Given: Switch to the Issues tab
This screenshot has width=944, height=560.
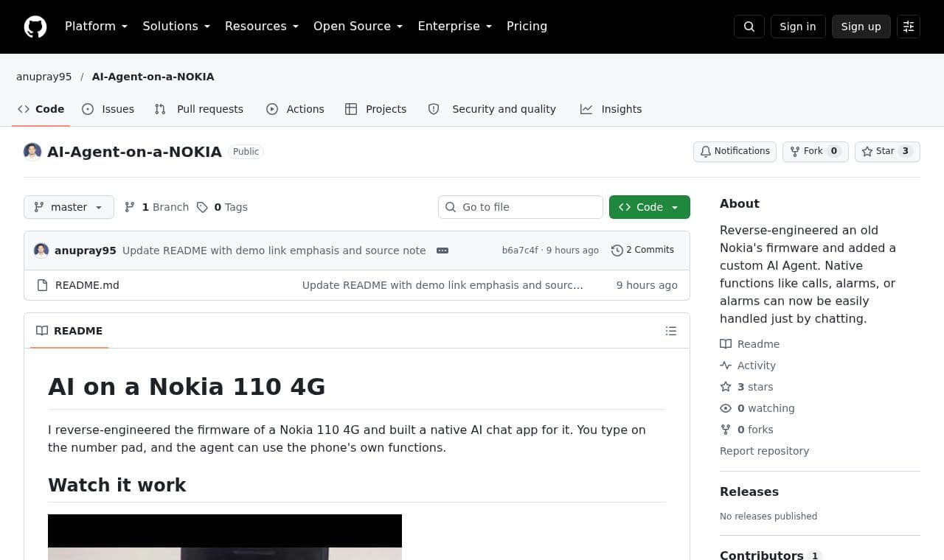Looking at the screenshot, I should [108, 109].
